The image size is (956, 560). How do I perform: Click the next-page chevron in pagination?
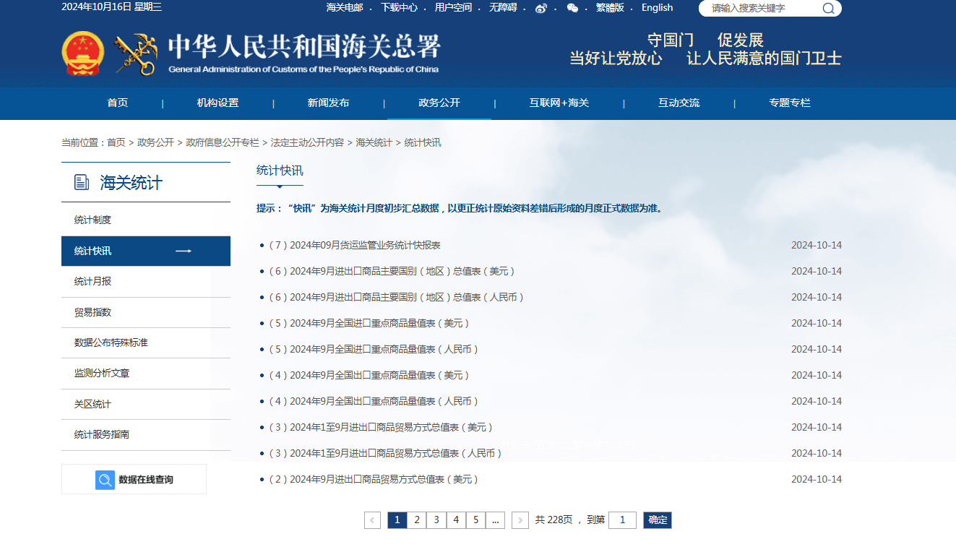[x=520, y=520]
